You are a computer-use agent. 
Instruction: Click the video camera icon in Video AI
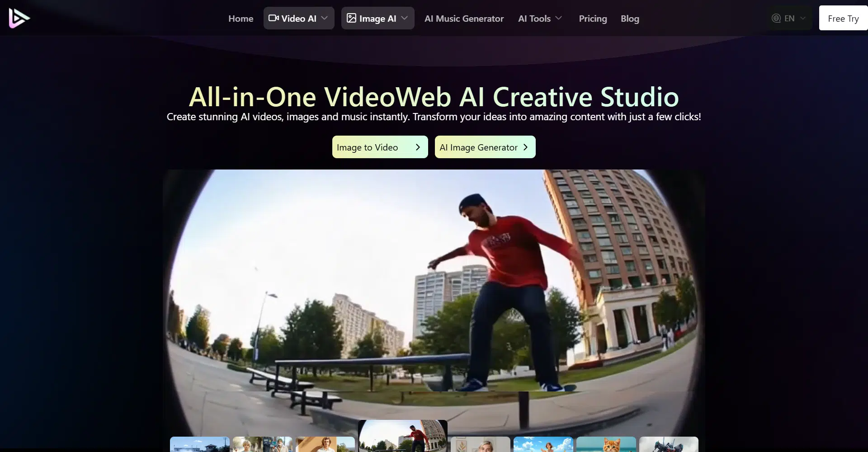[274, 18]
